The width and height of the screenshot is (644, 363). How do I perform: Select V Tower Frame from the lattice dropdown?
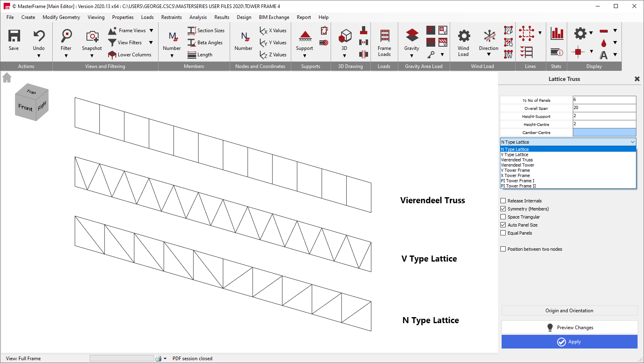tap(515, 170)
